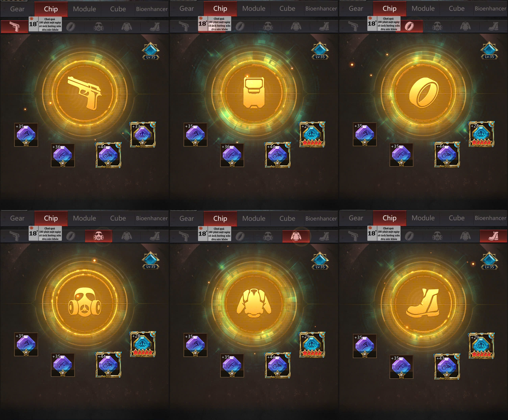
Task: Open the +28 five-star chip in ring panel
Action: tap(481, 134)
